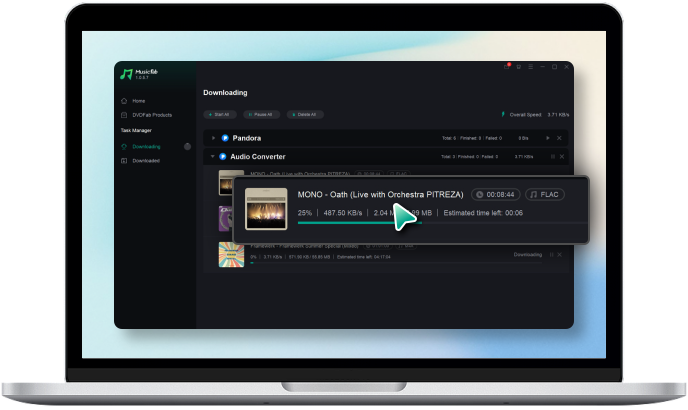
Task: Click the Downloaded sidebar icon
Action: point(124,161)
